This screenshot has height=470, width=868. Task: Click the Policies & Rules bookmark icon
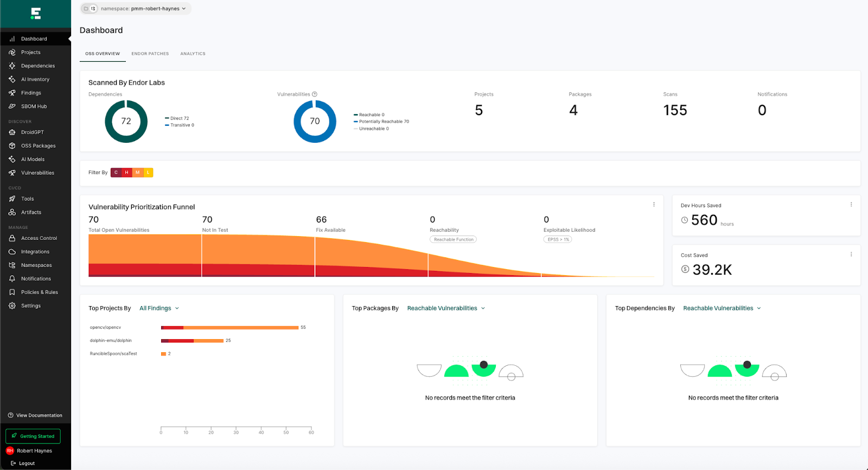[12, 292]
